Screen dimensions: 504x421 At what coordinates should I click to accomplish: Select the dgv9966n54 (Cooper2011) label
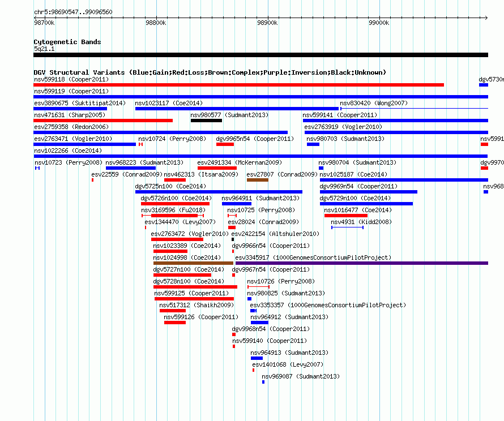tap(271, 246)
